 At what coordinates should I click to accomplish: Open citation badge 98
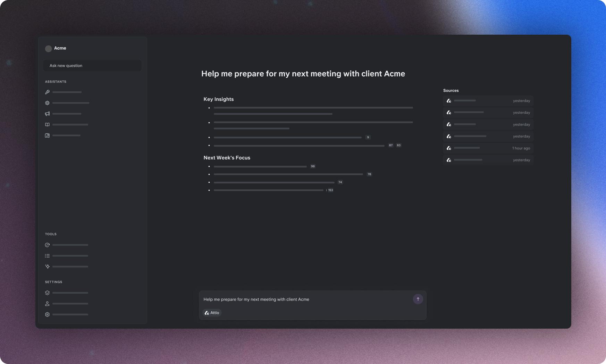313,166
